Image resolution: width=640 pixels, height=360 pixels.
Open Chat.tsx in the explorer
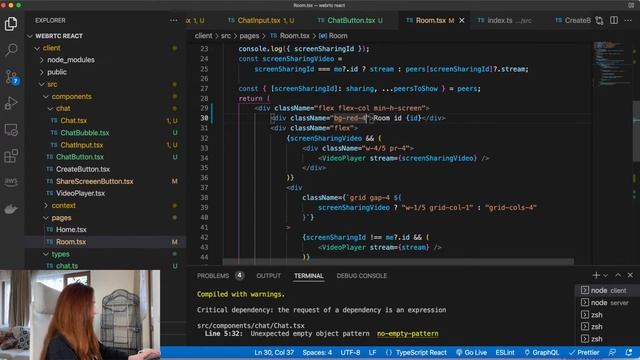click(x=105, y=121)
